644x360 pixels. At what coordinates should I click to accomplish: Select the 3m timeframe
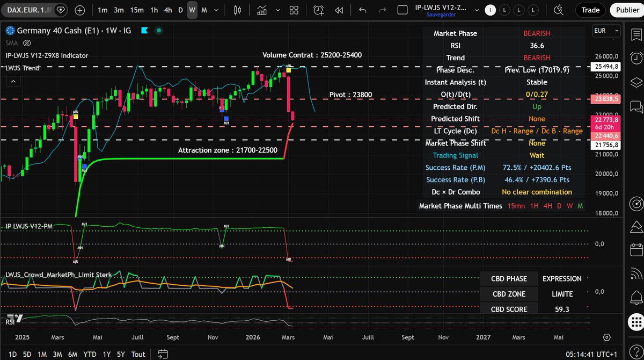(x=119, y=10)
